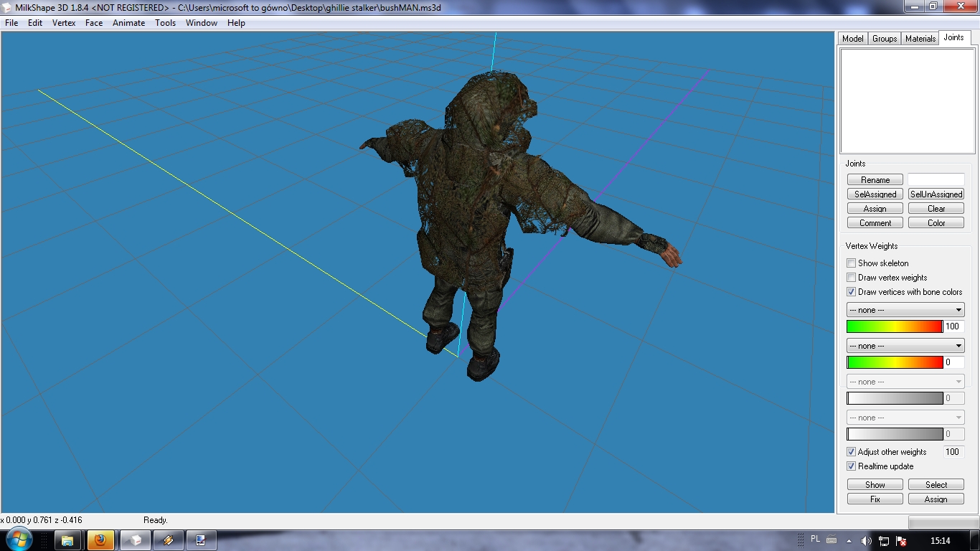The image size is (980, 551).
Task: Click the fourth greyed bone dropdown
Action: coord(905,418)
